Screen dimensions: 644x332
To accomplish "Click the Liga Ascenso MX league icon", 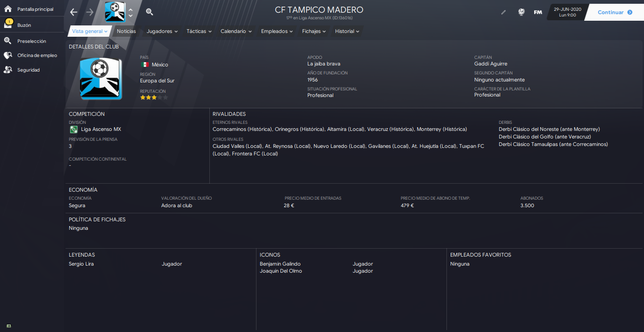I will point(74,129).
